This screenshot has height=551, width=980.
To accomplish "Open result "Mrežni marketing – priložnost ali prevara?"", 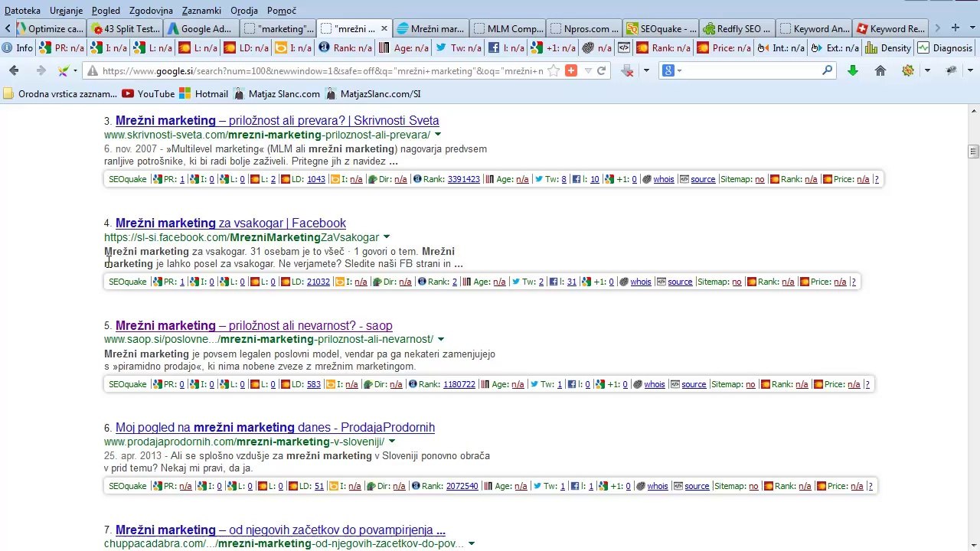I will click(x=277, y=120).
